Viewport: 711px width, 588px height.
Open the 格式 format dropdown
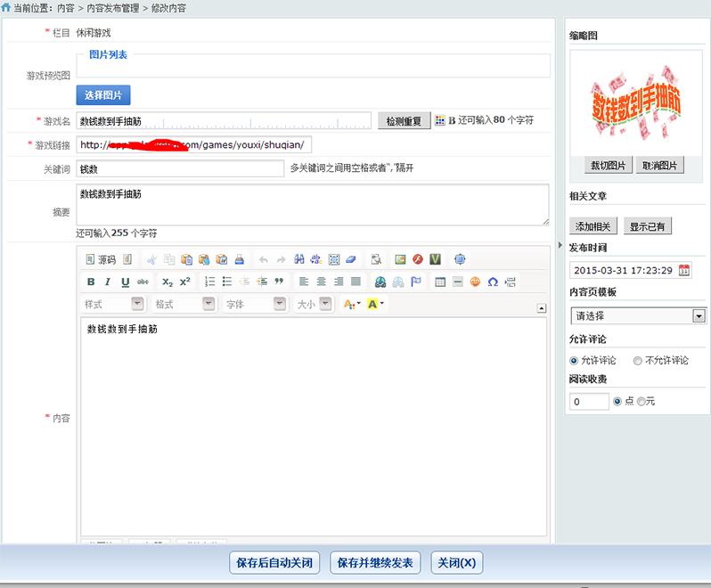click(x=184, y=304)
